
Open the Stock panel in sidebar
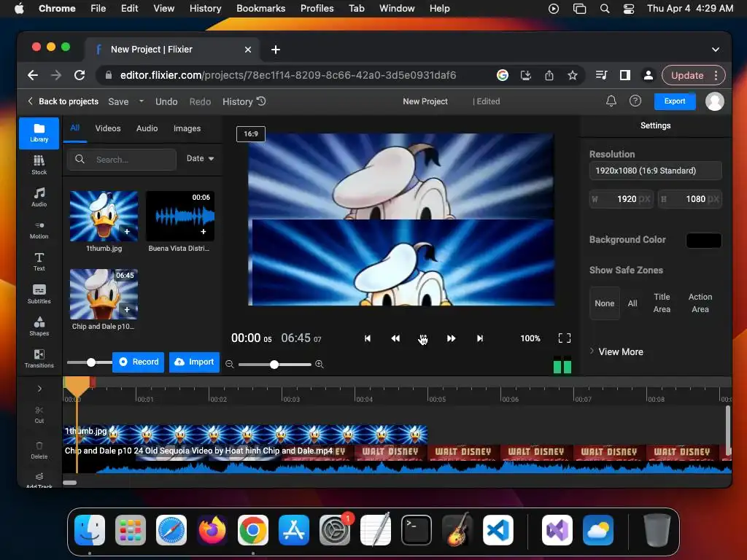(x=39, y=165)
